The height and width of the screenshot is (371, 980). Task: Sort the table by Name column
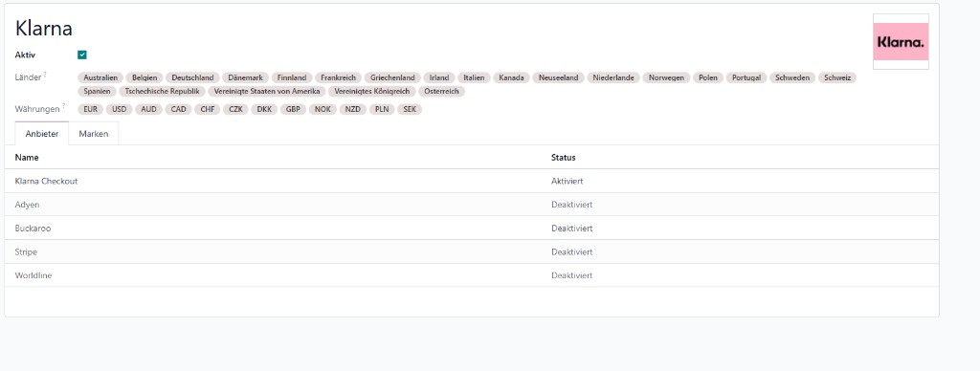click(27, 158)
